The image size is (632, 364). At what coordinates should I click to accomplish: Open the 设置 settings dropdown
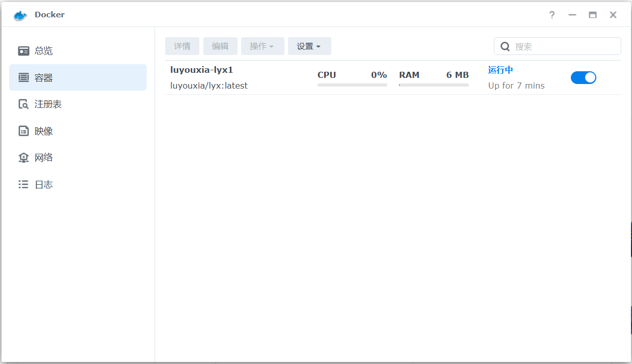[x=309, y=46]
